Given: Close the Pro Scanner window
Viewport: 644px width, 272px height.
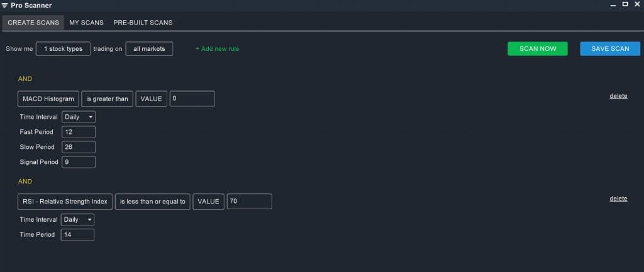Looking at the screenshot, I should (638, 4).
